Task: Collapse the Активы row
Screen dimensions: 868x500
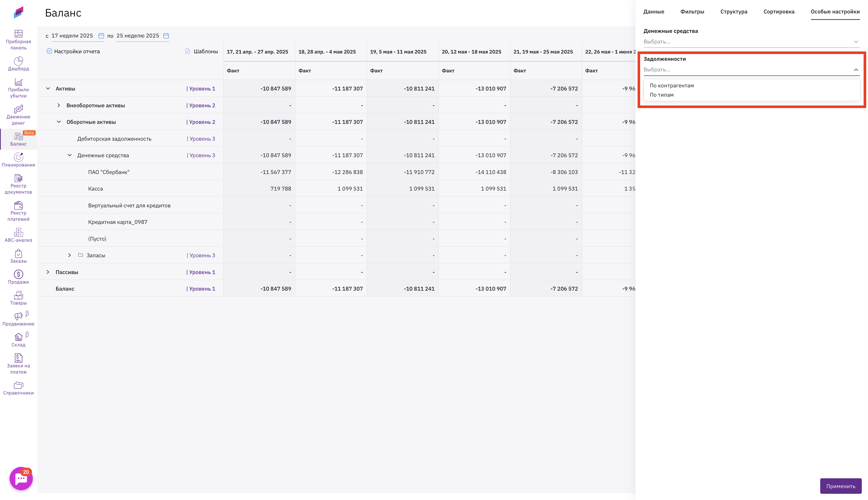Action: coord(48,88)
